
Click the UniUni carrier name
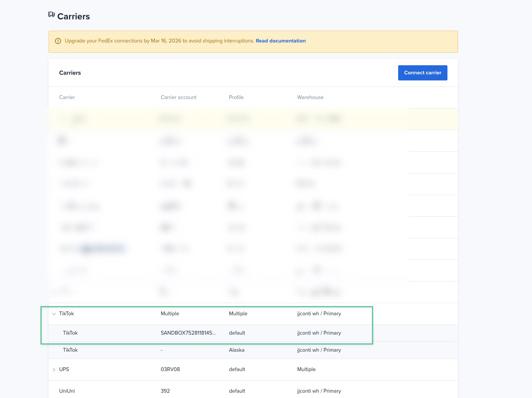67,391
